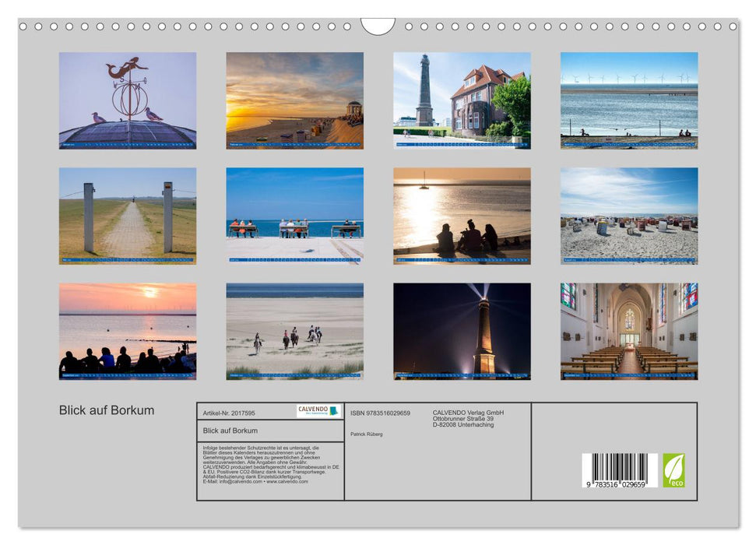Viewport: 756px width, 545px height.
Task: Open the dune path gate photo
Action: pyautogui.click(x=125, y=214)
